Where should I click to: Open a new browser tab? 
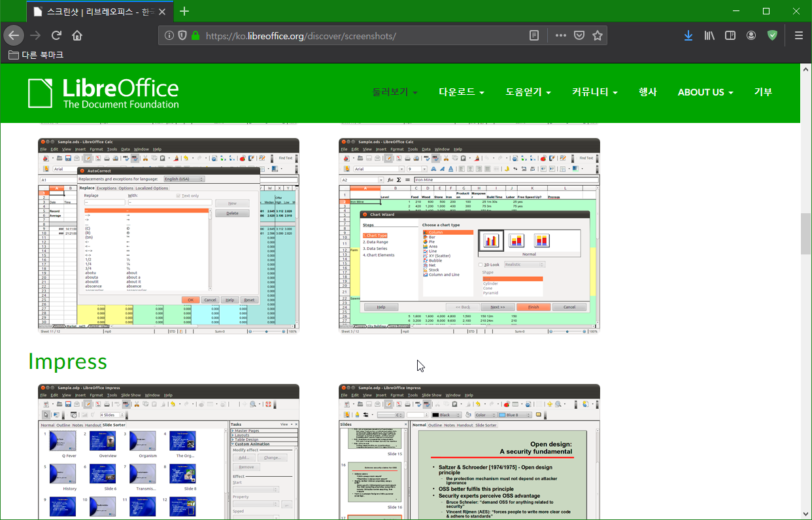point(184,11)
